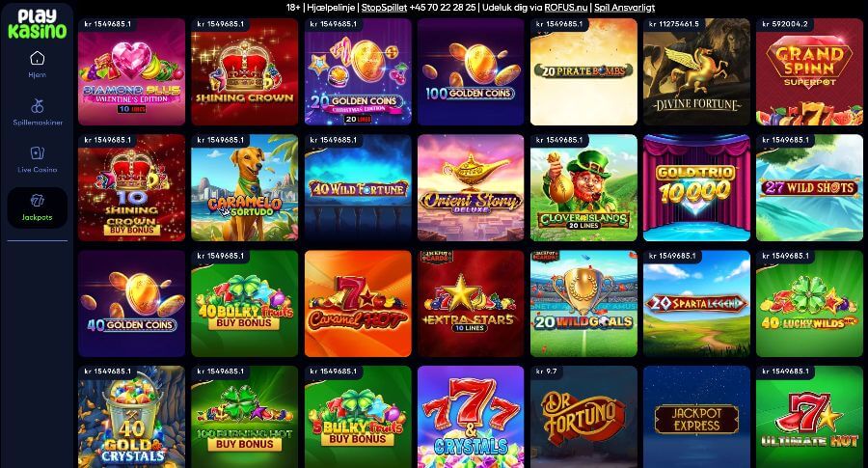
Task: Select Jackpot Express game tile
Action: pyautogui.click(x=696, y=417)
